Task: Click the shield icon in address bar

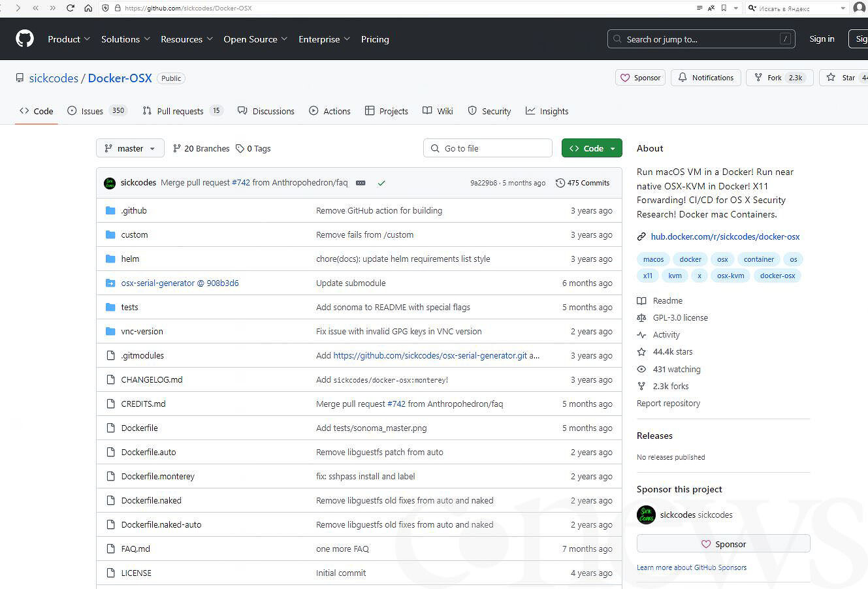Action: [x=106, y=8]
